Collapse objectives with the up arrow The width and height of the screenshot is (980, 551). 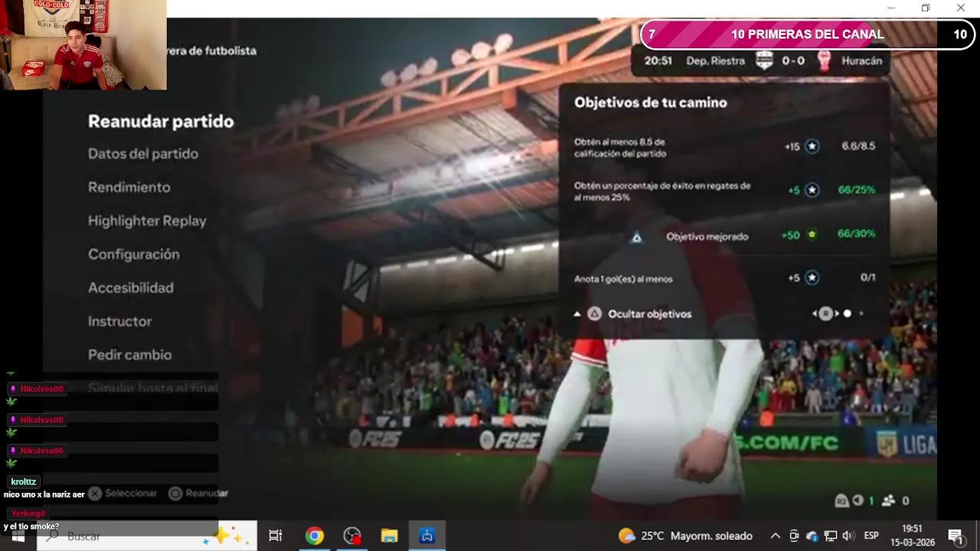click(x=577, y=314)
